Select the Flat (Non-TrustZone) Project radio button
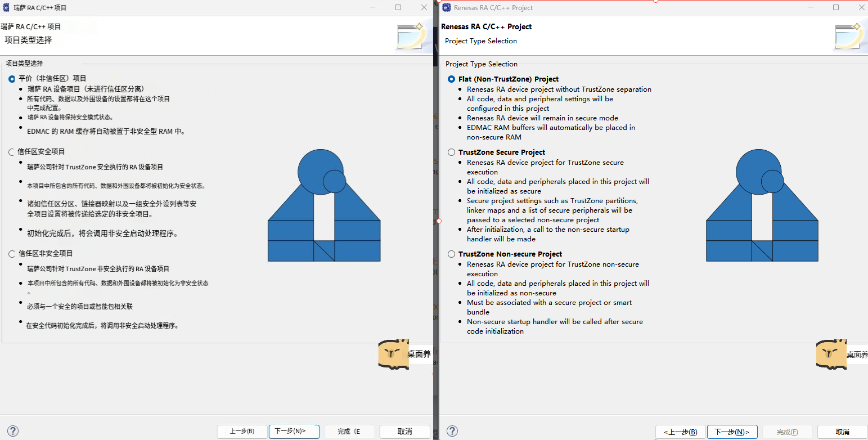Viewport: 868px width, 440px height. point(451,79)
